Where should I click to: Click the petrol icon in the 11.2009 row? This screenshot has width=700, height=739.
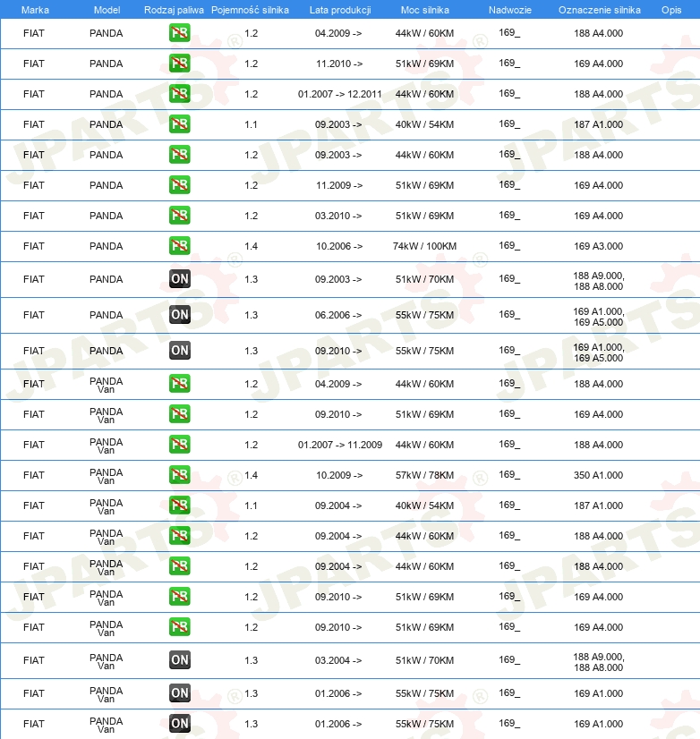click(180, 184)
